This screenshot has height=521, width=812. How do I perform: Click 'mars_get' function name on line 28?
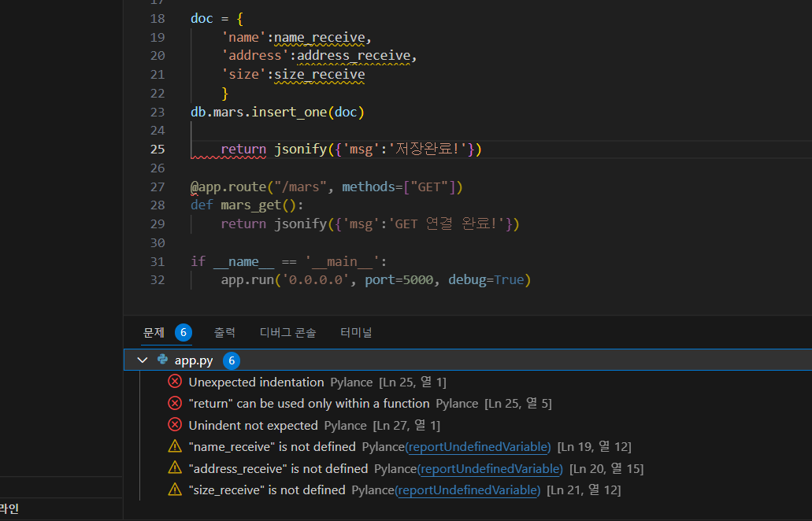click(251, 205)
